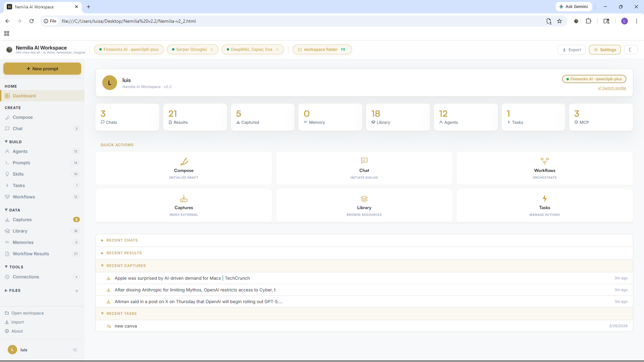
Task: Click the capture icon beside Apple TechCrunch row
Action: tap(108, 278)
